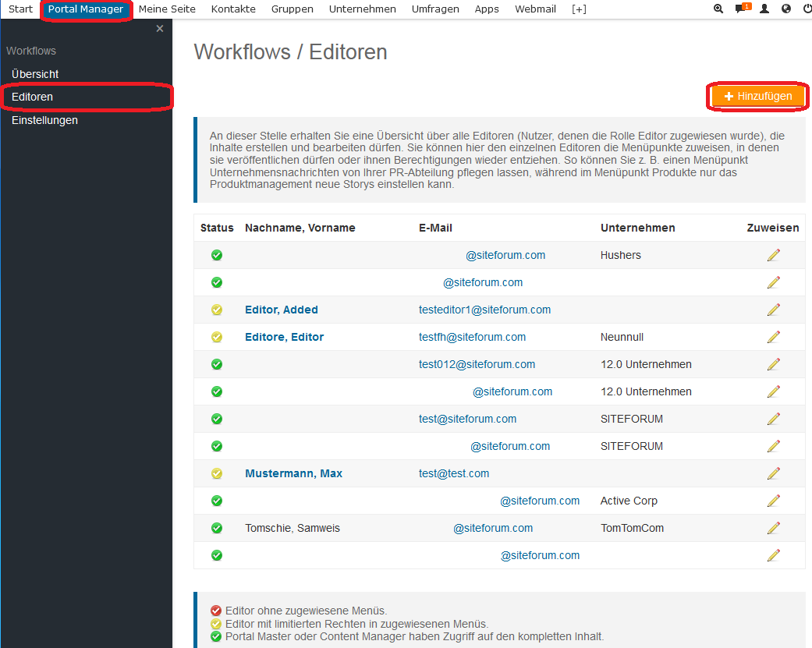Click the TomTomCom company cell
This screenshot has height=648, width=812.
point(632,528)
